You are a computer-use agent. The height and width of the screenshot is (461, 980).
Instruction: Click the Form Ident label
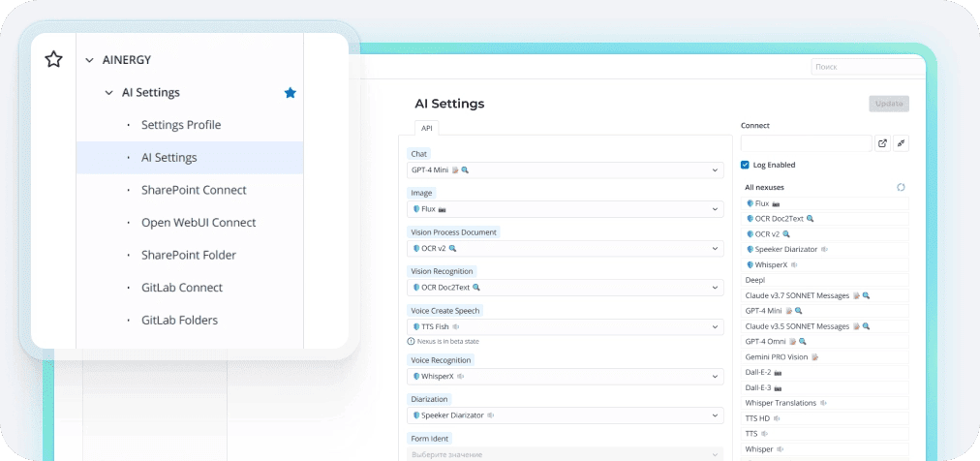[x=429, y=439]
